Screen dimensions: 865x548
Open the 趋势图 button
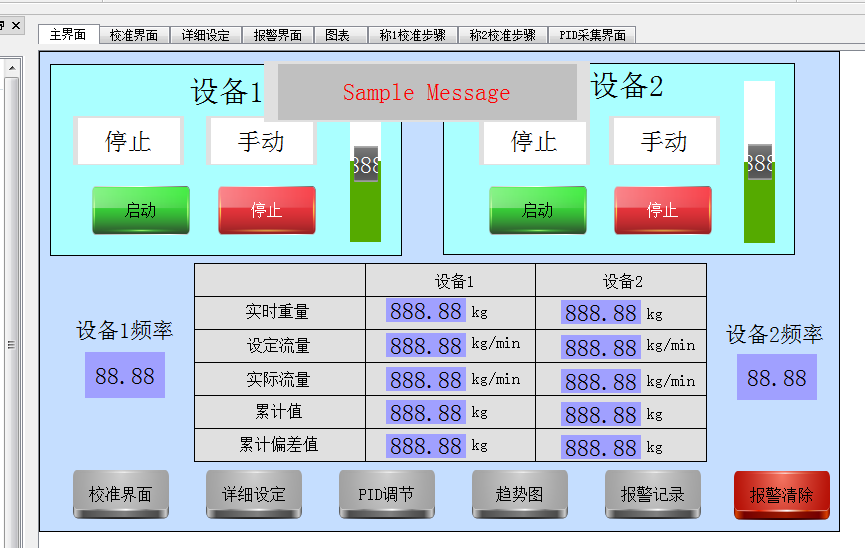coord(520,494)
